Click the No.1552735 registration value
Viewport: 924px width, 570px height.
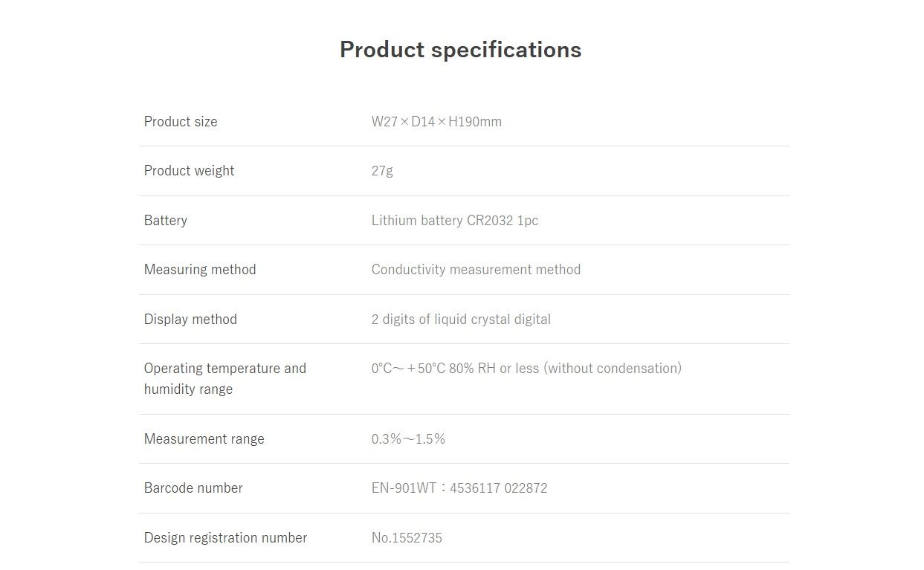(407, 538)
